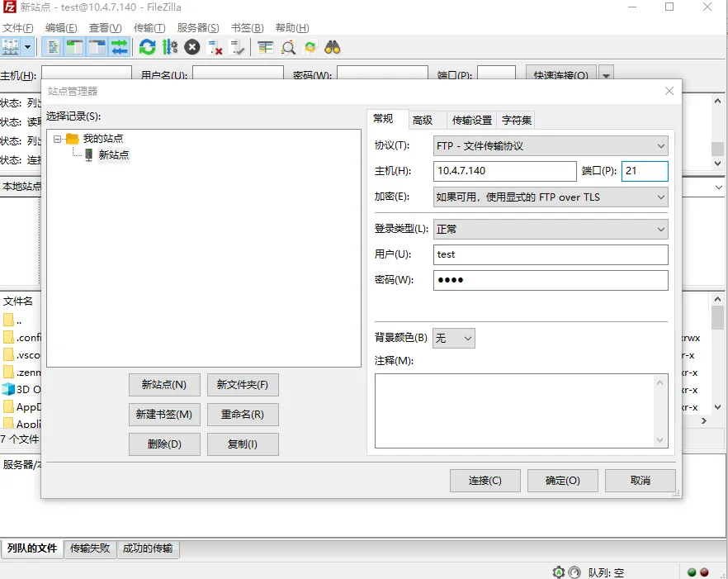Switch to the 字符集 tab
This screenshot has width=728, height=579.
click(517, 121)
